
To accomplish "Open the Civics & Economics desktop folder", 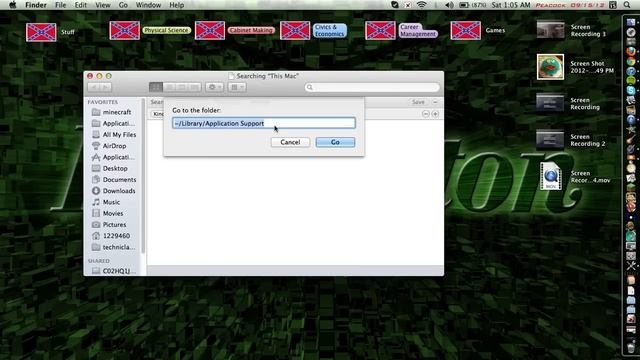I will 295,30.
